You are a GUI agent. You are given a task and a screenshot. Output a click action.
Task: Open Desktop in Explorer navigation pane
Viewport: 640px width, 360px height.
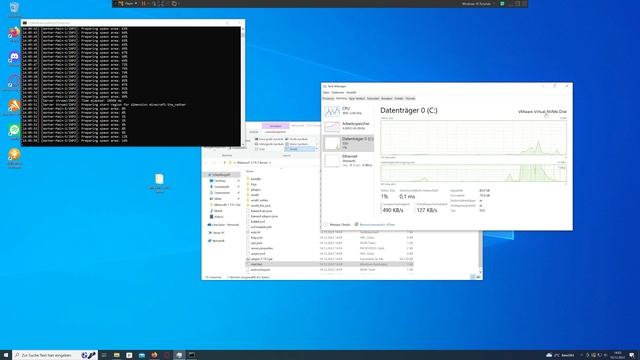tap(220, 181)
